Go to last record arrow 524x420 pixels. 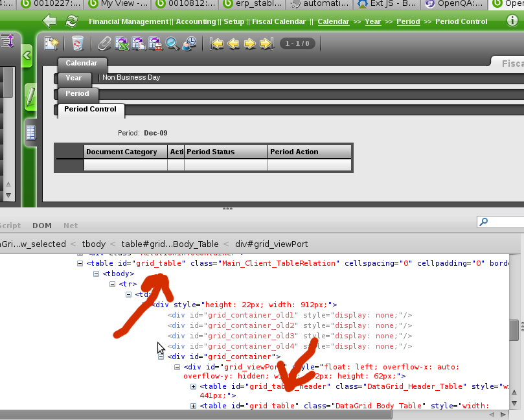(x=266, y=44)
